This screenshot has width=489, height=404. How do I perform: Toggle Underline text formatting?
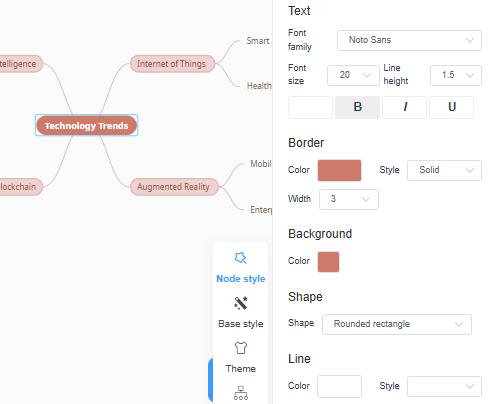coord(452,107)
